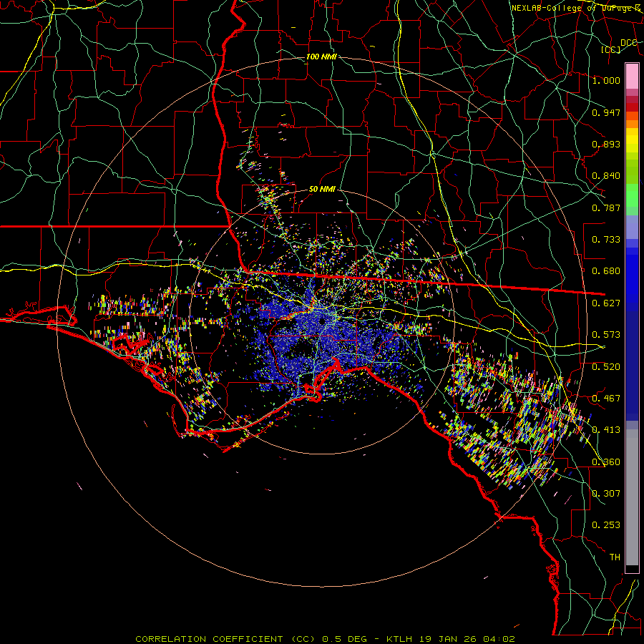Click the 0.413 scale value

pyautogui.click(x=606, y=430)
